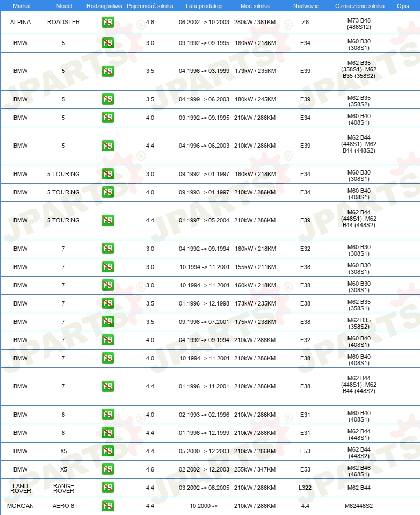Click the Lata produkcji column header
This screenshot has width=420, height=515.
pyautogui.click(x=204, y=6)
